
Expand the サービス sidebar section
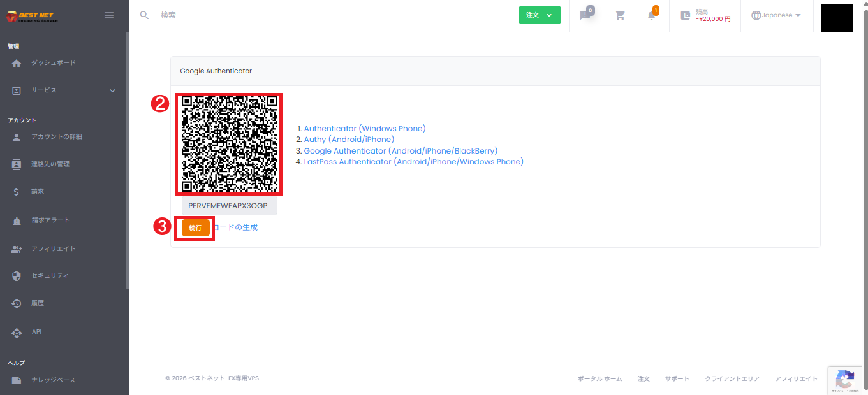coord(112,90)
